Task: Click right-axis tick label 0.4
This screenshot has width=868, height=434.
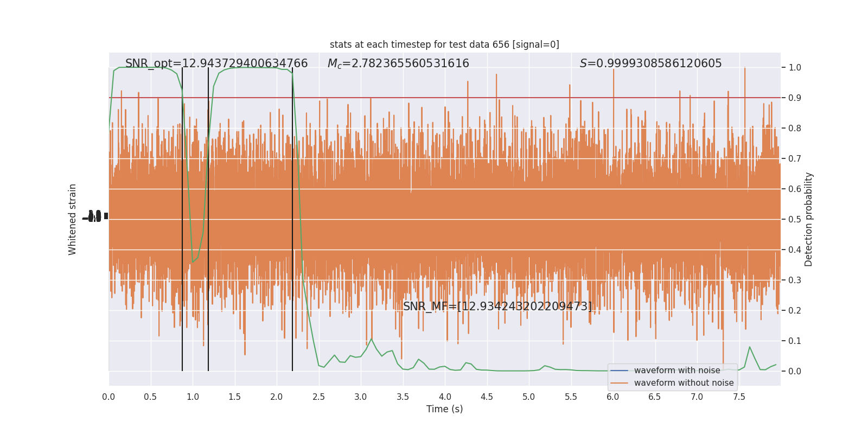Action: coord(795,250)
